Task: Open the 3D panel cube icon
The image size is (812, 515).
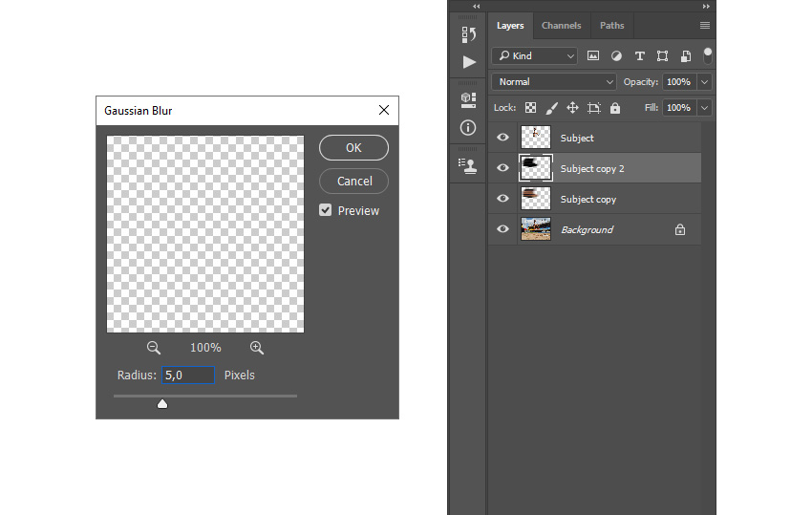Action: click(x=468, y=99)
